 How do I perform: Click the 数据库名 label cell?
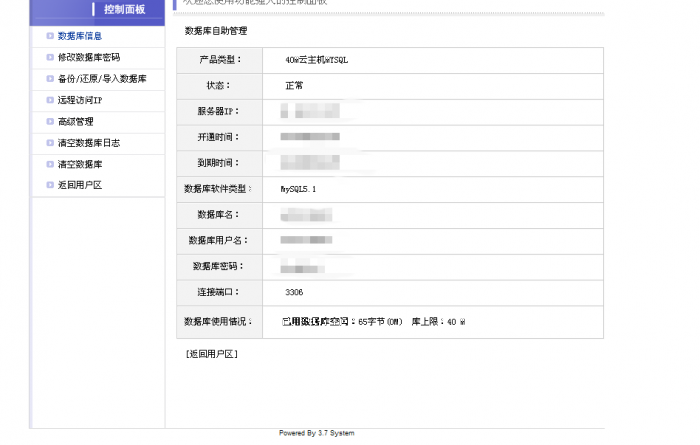tap(220, 216)
